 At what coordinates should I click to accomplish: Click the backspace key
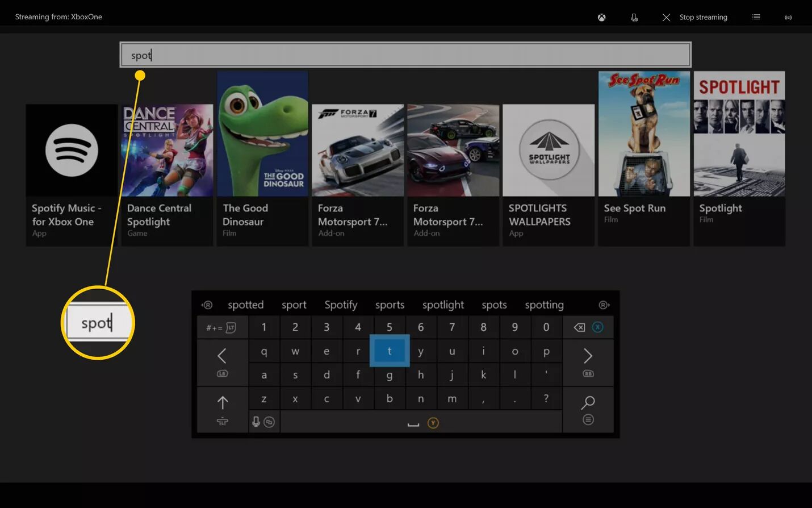[x=588, y=327]
